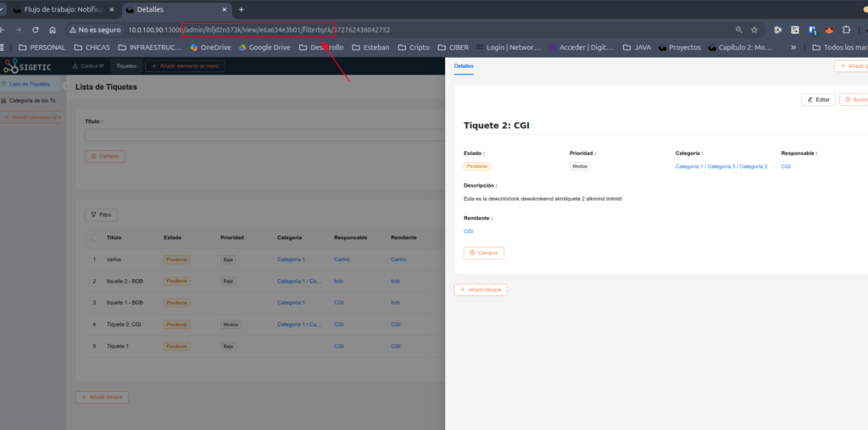Bookmark this page with the star icon

754,30
